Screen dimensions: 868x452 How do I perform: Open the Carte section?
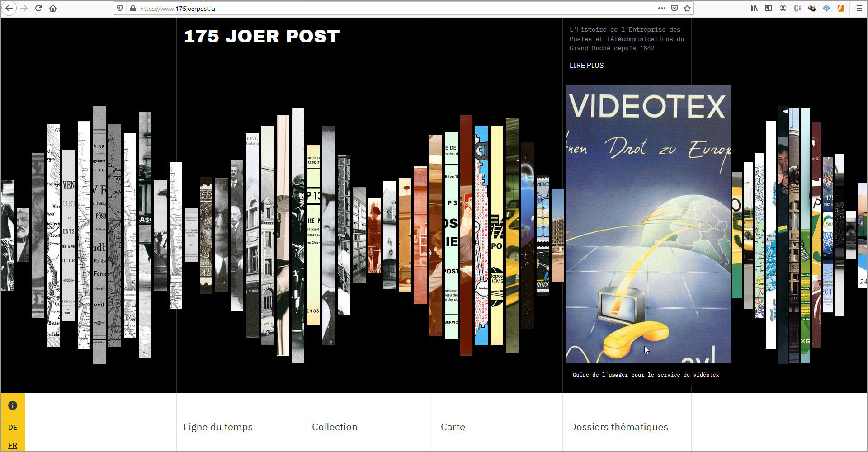(x=453, y=427)
